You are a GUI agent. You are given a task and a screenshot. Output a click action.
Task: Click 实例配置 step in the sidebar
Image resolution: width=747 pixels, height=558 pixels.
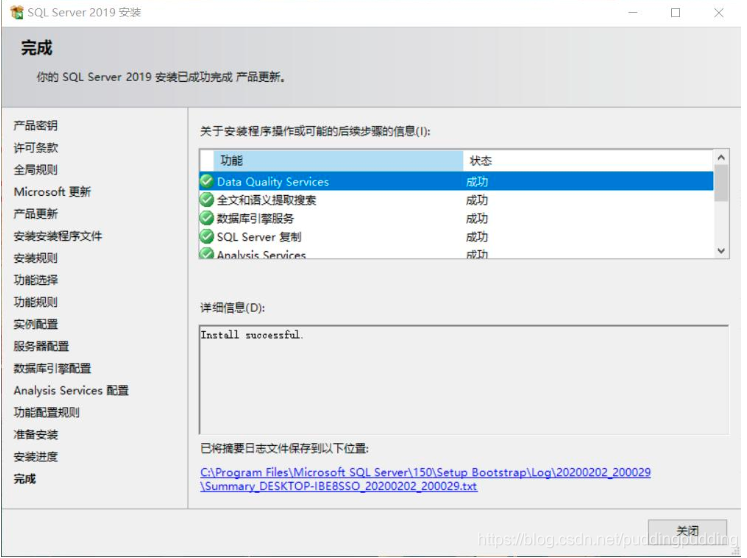pyautogui.click(x=36, y=325)
